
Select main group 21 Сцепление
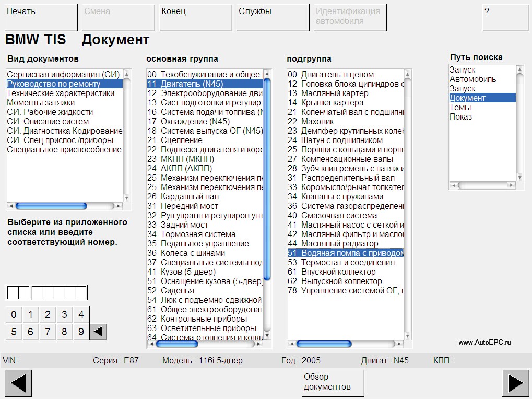[x=205, y=140]
